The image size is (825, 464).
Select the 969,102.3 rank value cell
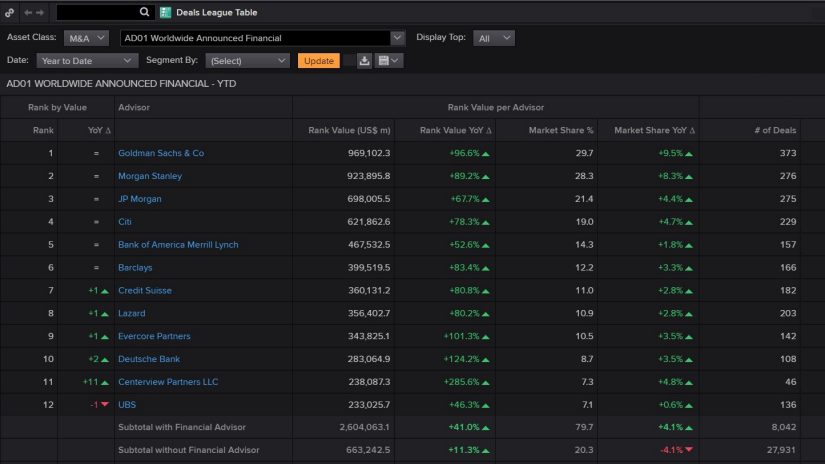[369, 153]
